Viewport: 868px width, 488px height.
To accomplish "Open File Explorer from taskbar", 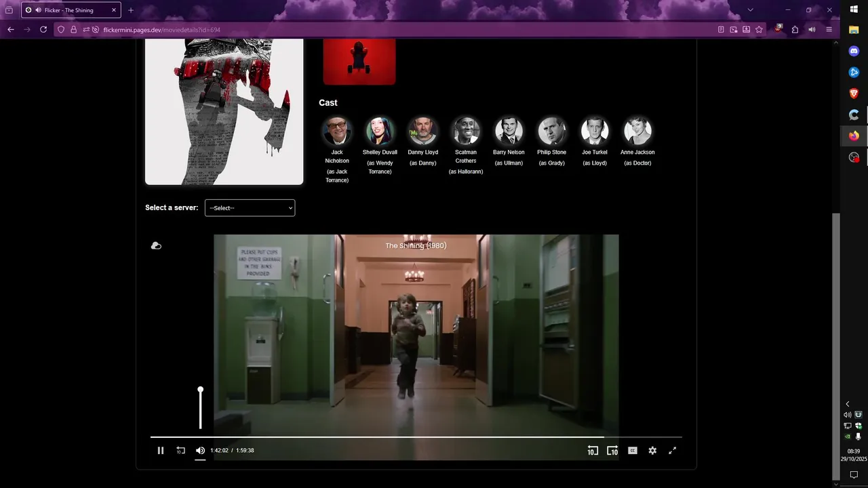I will click(x=854, y=30).
